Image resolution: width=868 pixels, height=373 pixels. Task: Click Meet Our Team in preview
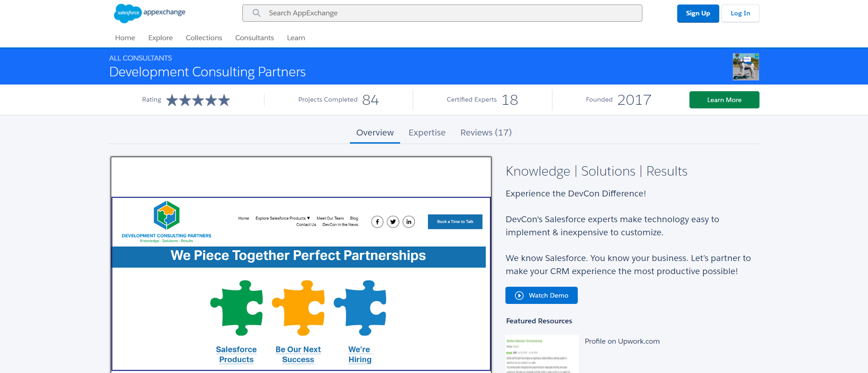tap(330, 219)
